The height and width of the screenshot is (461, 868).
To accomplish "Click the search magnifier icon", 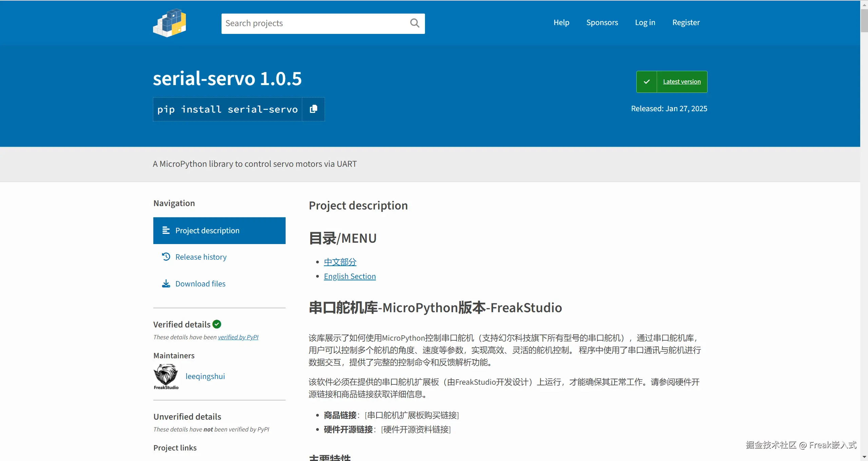I will (414, 23).
